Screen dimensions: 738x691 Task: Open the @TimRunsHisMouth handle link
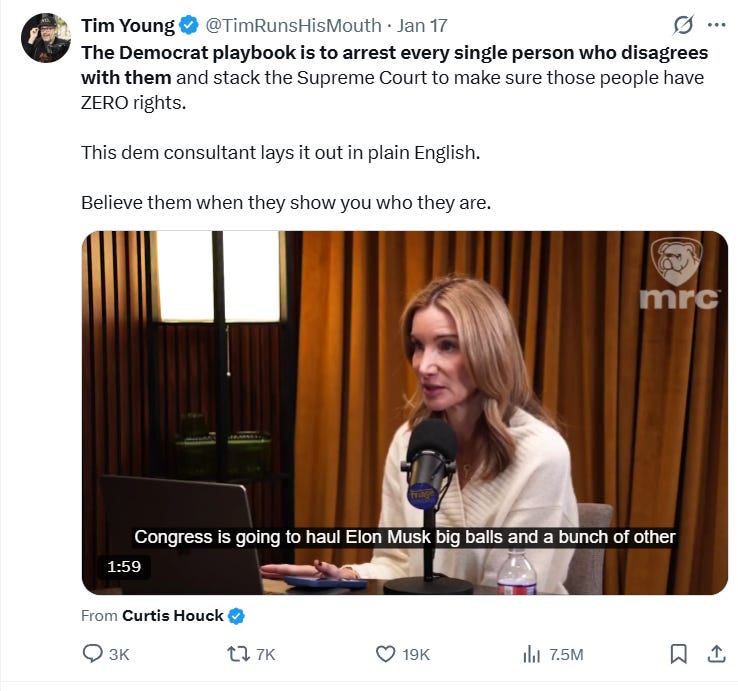pos(293,25)
